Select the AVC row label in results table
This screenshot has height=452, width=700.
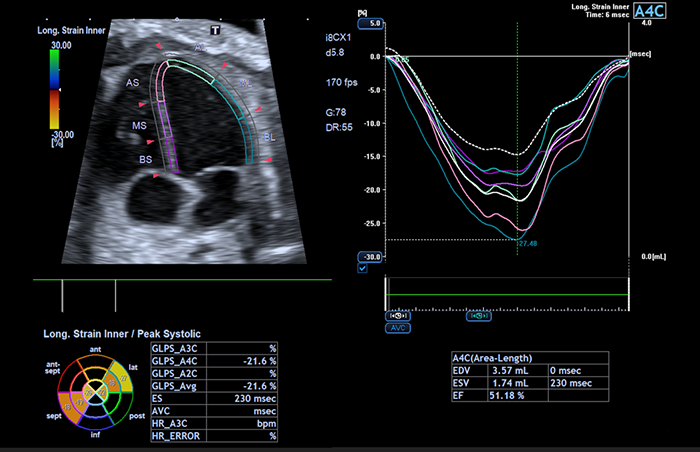(161, 411)
